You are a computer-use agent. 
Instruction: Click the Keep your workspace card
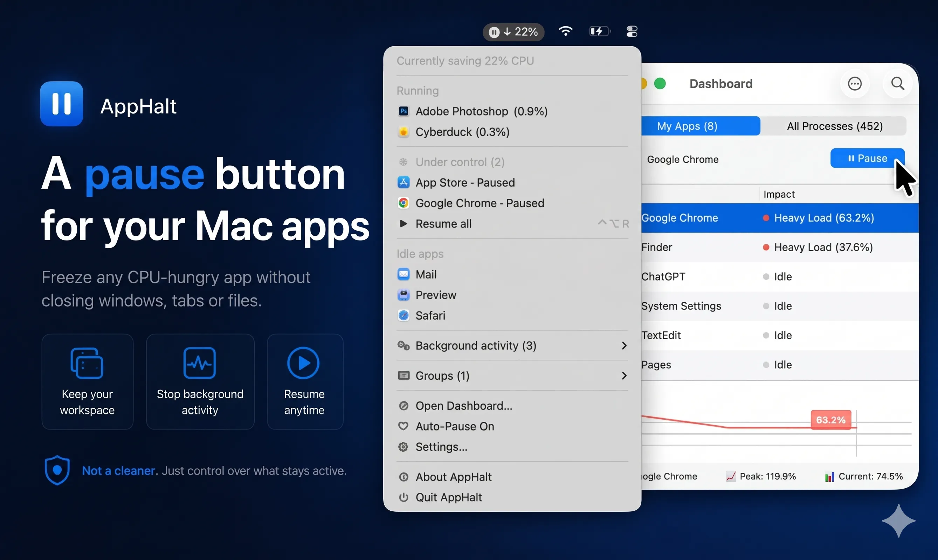tap(87, 381)
